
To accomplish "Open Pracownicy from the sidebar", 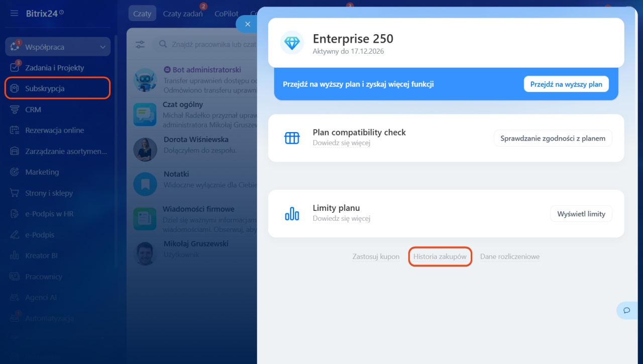I will tap(44, 277).
